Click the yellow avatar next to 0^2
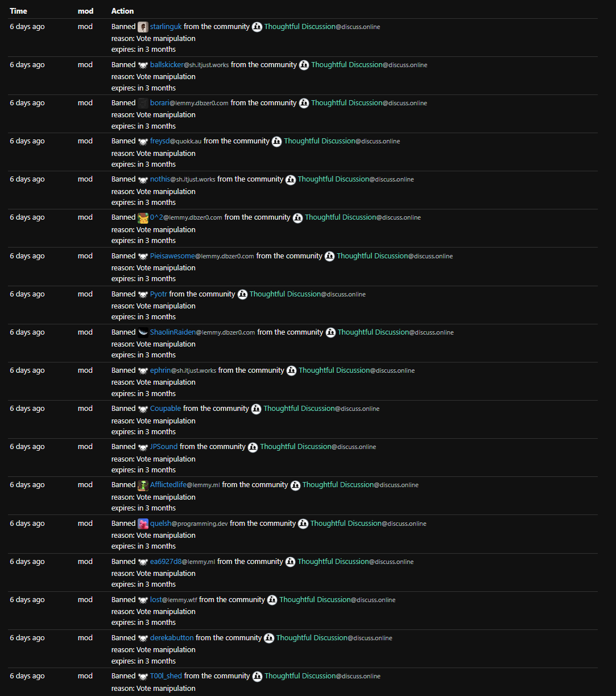Screen dimensions: 616x696 (143, 217)
